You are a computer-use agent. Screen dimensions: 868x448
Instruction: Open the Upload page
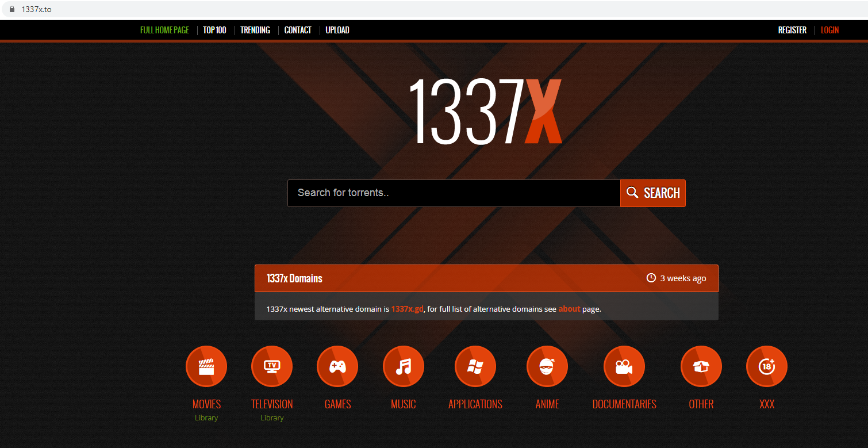(337, 30)
